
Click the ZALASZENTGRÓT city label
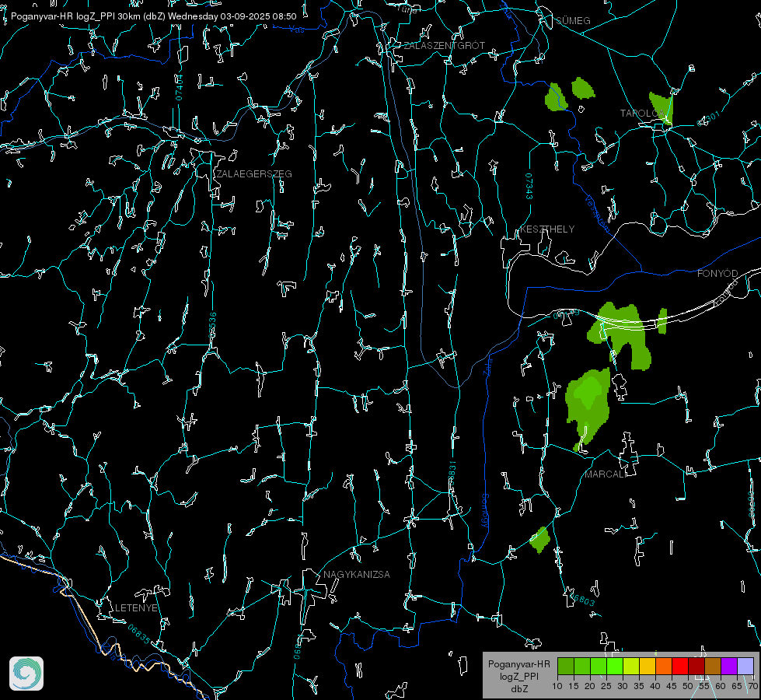(444, 45)
